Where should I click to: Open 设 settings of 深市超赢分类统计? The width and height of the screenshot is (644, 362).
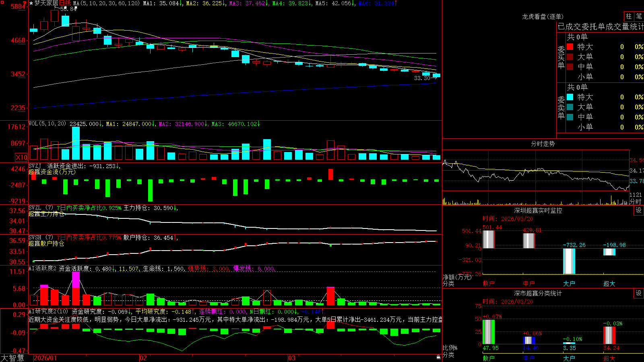tap(639, 293)
